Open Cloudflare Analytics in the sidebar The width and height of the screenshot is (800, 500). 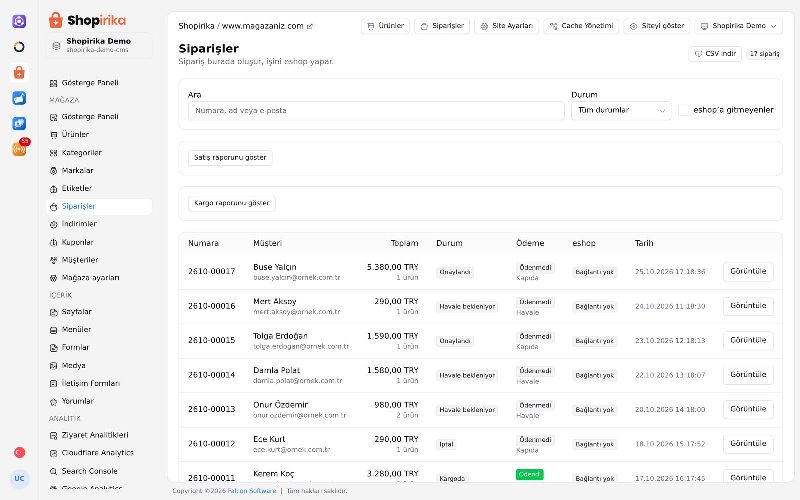point(98,453)
